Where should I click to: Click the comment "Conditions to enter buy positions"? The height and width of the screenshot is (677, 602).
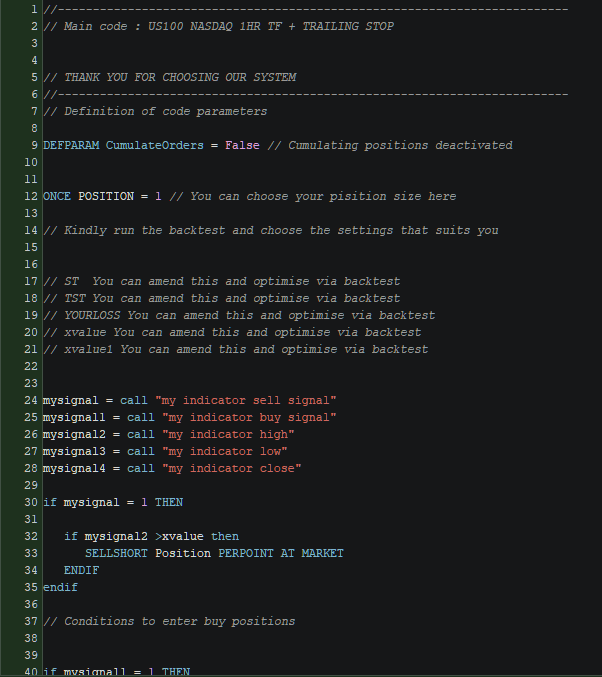click(178, 621)
